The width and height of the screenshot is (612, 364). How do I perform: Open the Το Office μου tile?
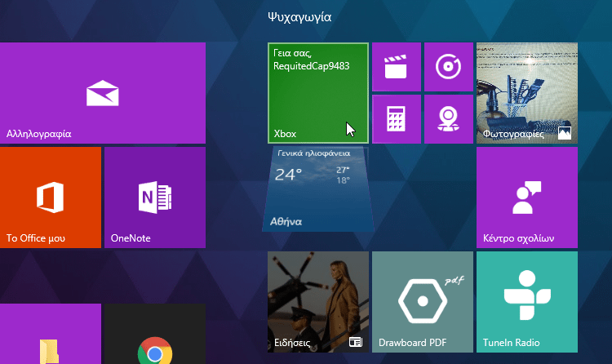pos(51,198)
